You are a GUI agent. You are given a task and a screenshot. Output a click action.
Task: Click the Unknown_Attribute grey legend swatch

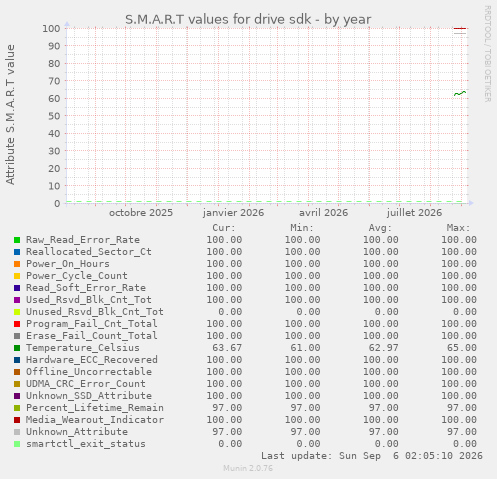click(x=17, y=432)
